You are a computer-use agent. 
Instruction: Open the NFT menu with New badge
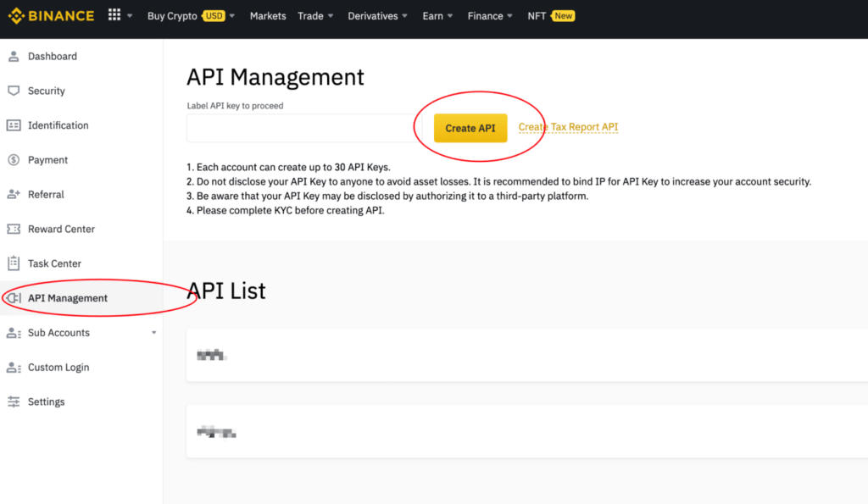tap(551, 15)
